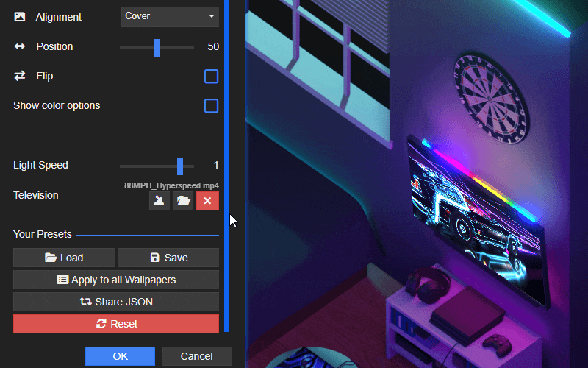Click the Flip swap arrows icon
Viewport: 588px width, 368px height.
[x=20, y=76]
